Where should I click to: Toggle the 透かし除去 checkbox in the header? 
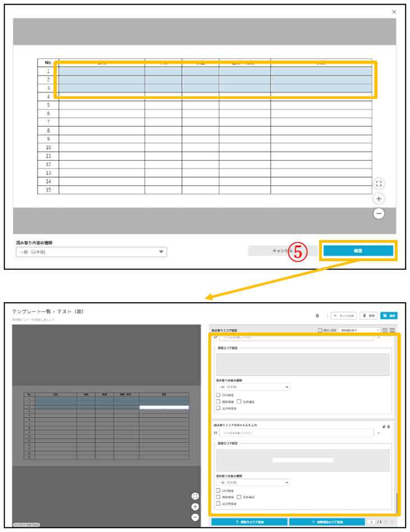[x=320, y=330]
